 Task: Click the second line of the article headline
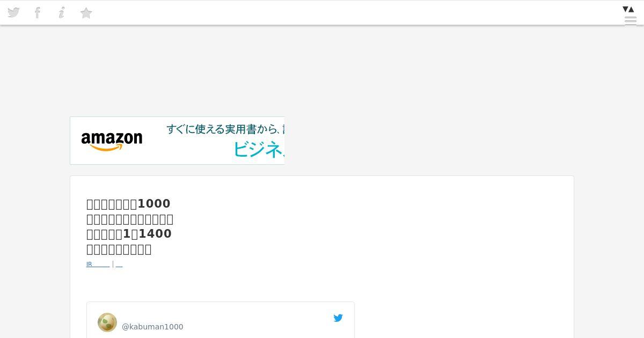(130, 219)
